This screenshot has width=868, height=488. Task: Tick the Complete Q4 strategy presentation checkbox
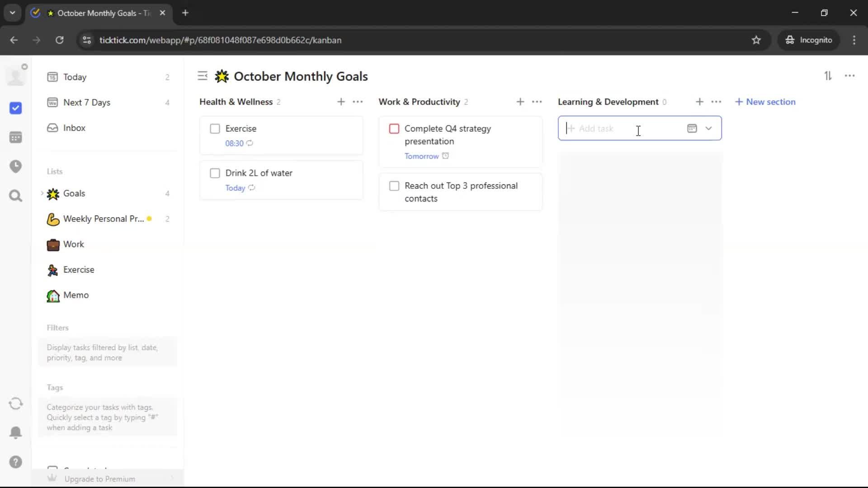pyautogui.click(x=394, y=129)
